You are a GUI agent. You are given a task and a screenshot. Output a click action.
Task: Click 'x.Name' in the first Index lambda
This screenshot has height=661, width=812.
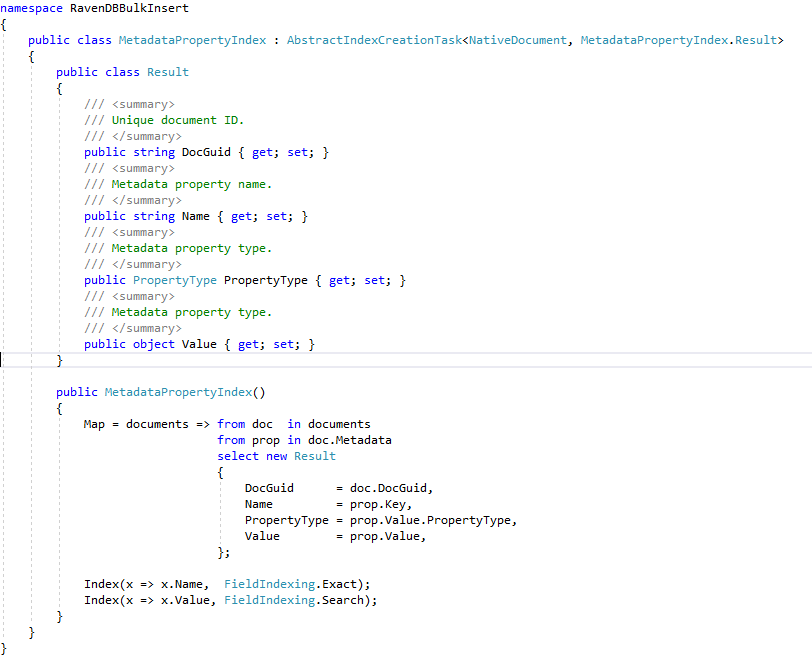click(182, 584)
